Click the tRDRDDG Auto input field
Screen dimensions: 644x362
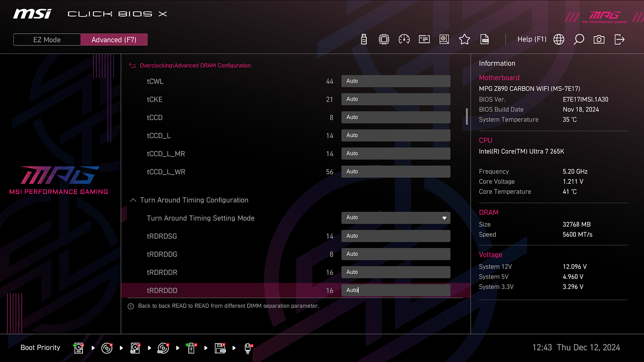396,254
